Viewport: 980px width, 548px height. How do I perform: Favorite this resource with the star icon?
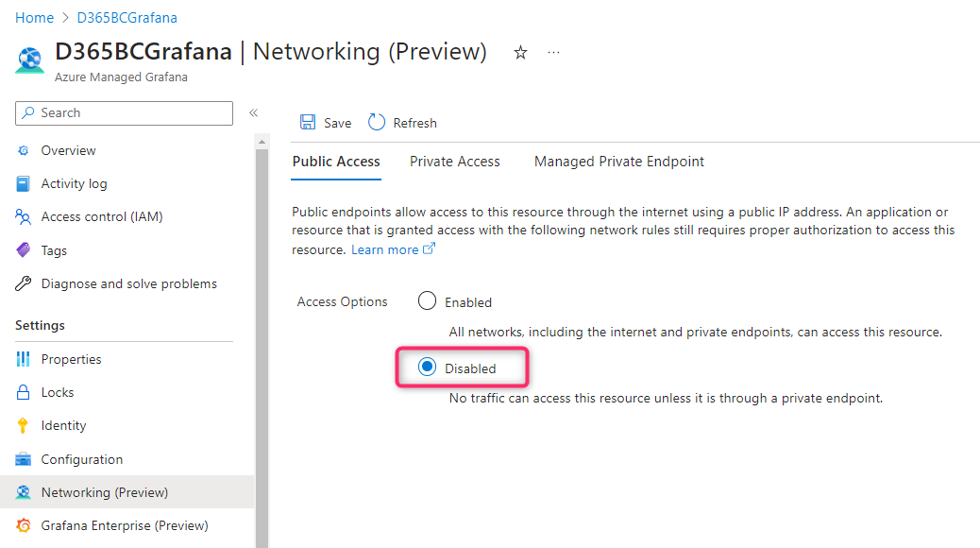[x=520, y=53]
